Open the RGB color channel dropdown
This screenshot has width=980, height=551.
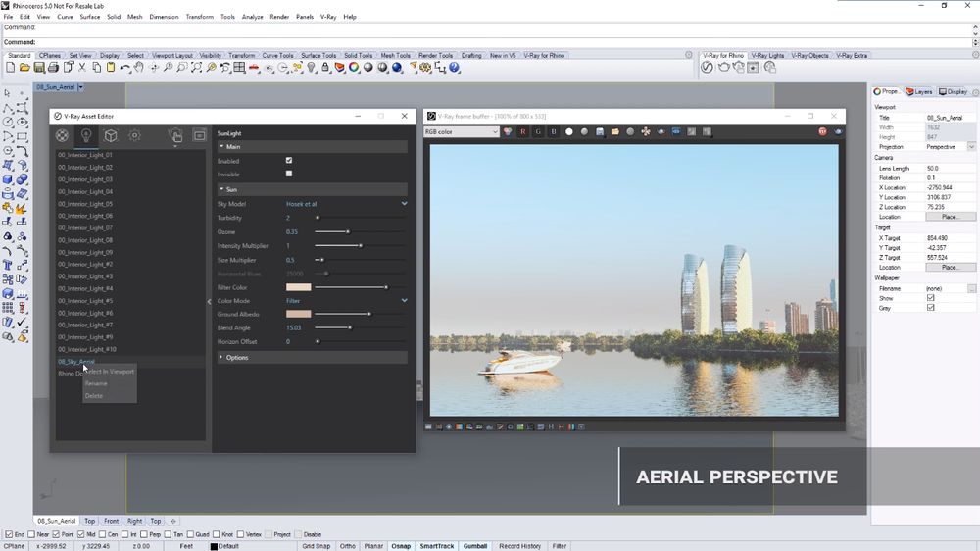pos(462,132)
